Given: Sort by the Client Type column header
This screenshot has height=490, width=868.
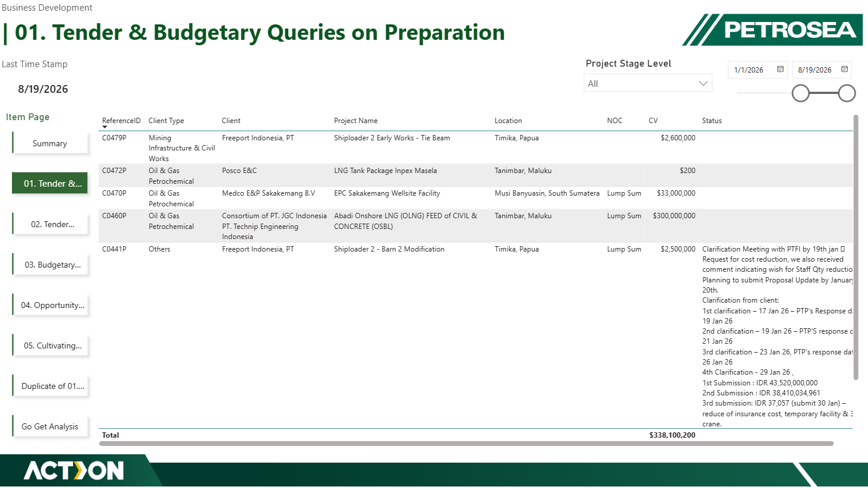Looking at the screenshot, I should tap(166, 120).
